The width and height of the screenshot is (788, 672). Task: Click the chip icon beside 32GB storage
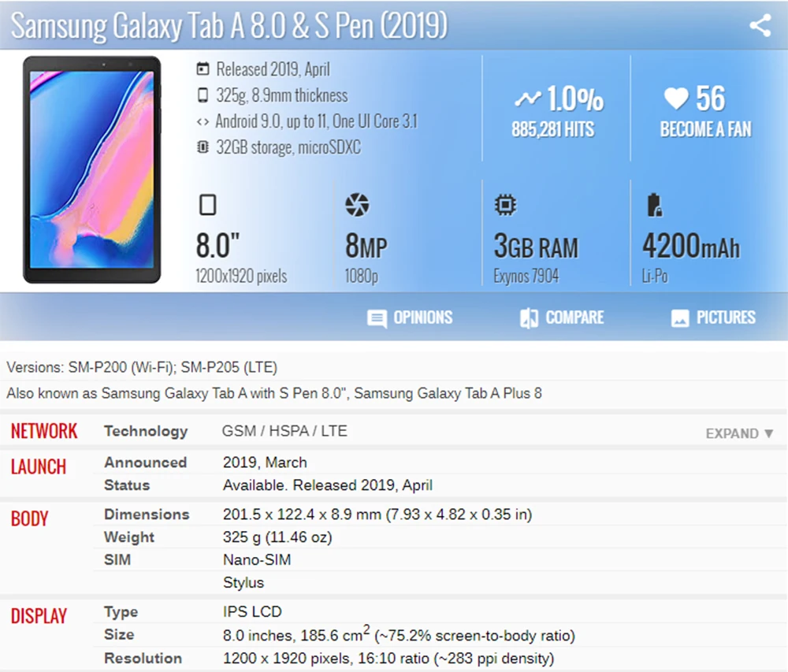pyautogui.click(x=203, y=147)
